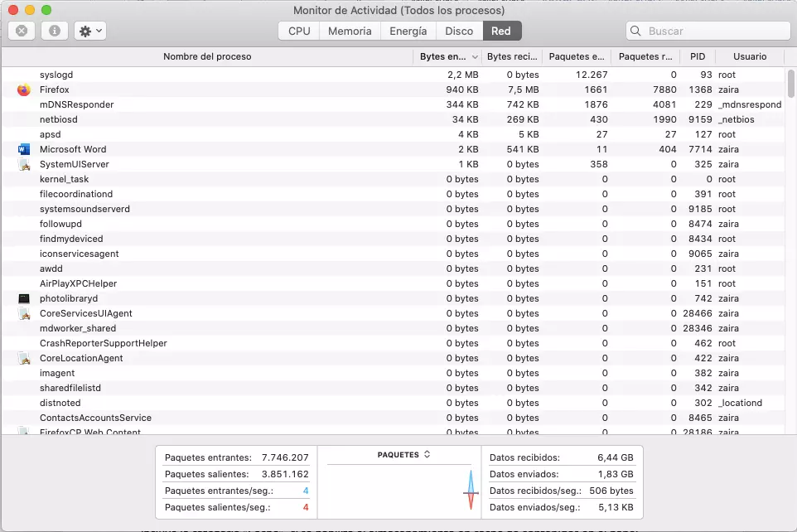Click Microsoft Word's 541 KB received value
Viewport: 797px width, 532px height.
tap(523, 149)
